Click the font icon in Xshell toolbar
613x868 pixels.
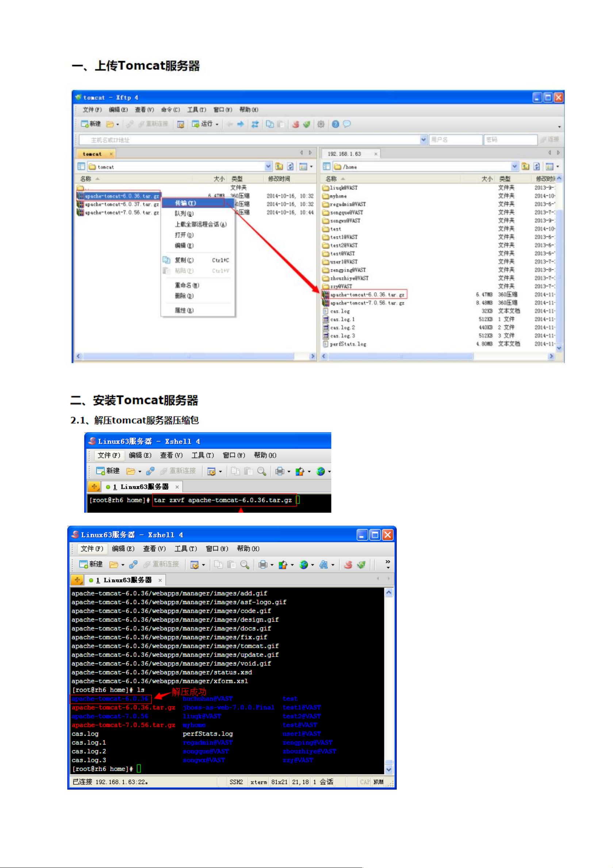(x=323, y=565)
